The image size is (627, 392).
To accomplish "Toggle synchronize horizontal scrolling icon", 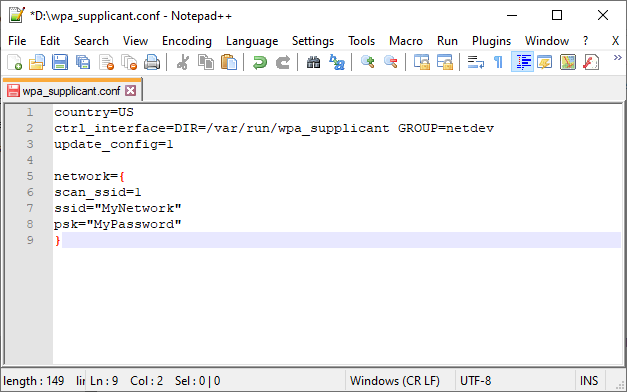I will click(x=445, y=62).
